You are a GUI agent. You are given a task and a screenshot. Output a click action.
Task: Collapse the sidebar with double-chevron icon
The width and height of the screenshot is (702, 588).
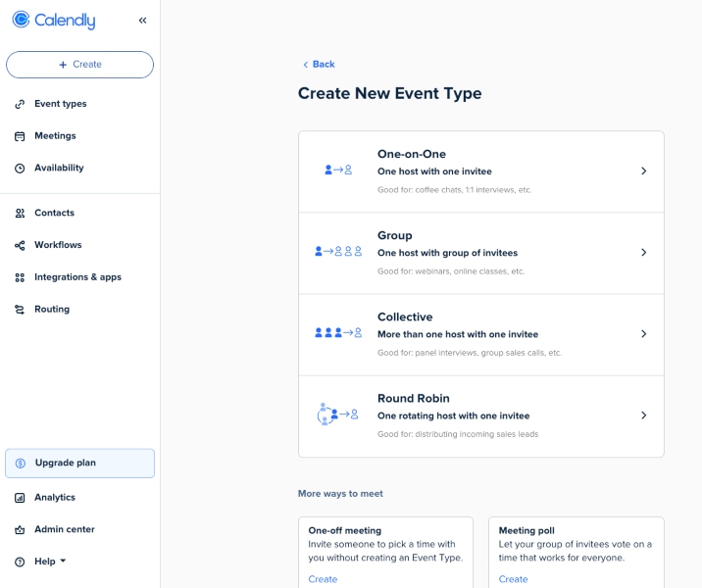coord(142,21)
